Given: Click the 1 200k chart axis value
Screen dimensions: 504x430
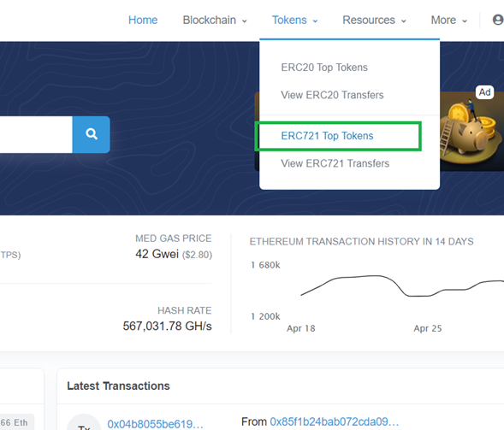Looking at the screenshot, I should tap(265, 316).
